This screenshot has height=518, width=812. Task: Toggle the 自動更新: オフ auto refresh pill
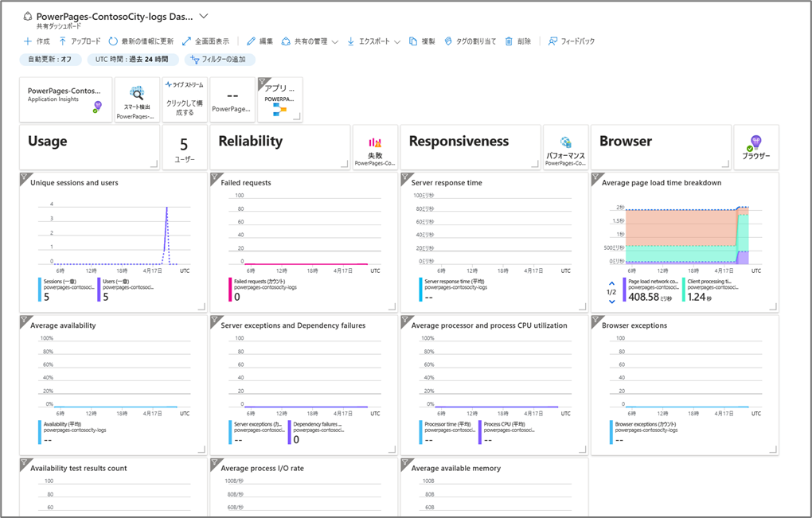pos(50,60)
